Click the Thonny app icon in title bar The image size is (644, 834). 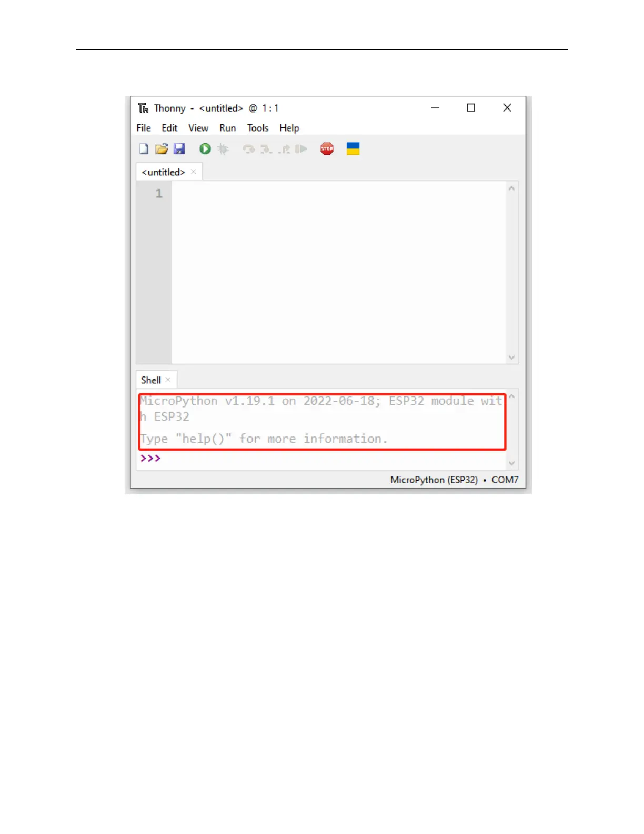coord(143,108)
